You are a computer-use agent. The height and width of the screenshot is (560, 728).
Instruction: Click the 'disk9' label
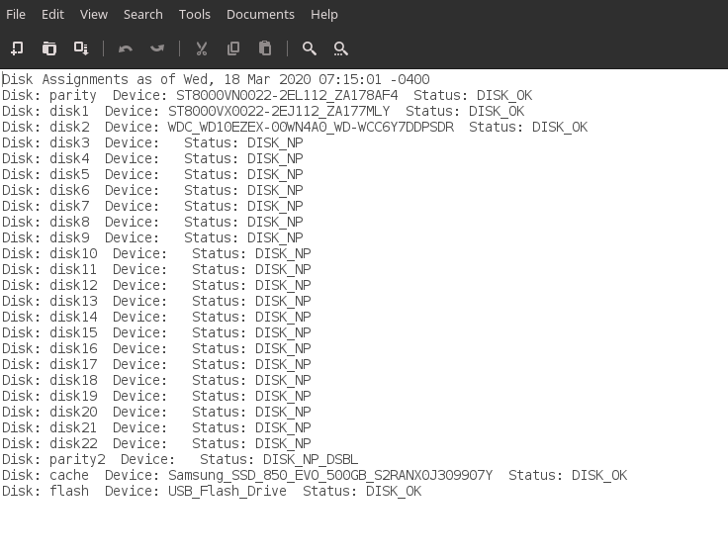click(69, 237)
